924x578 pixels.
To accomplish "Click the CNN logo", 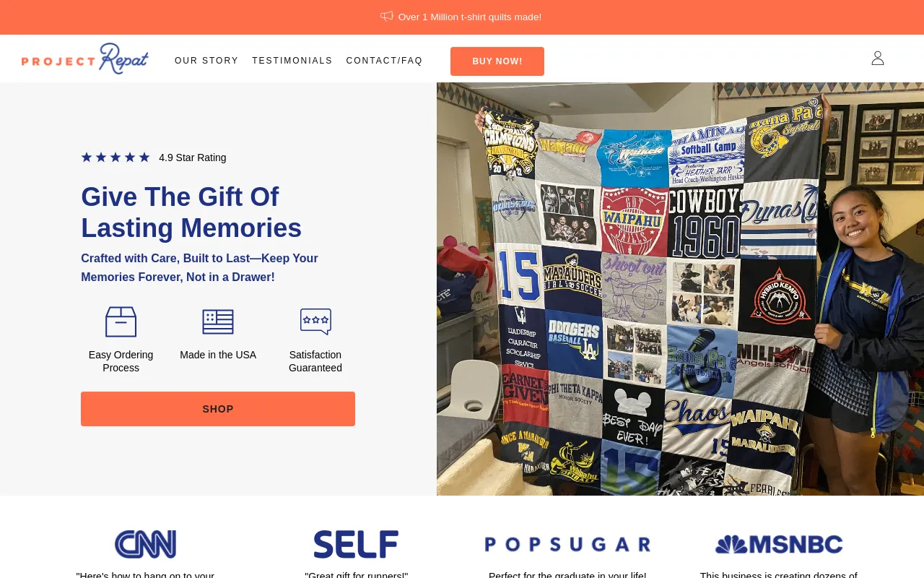I will click(145, 545).
